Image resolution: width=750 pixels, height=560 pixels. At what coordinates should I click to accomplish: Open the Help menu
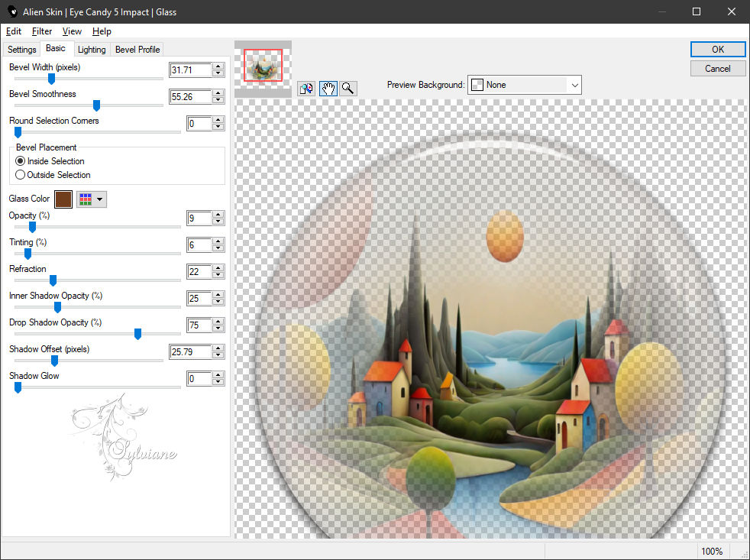tap(102, 31)
